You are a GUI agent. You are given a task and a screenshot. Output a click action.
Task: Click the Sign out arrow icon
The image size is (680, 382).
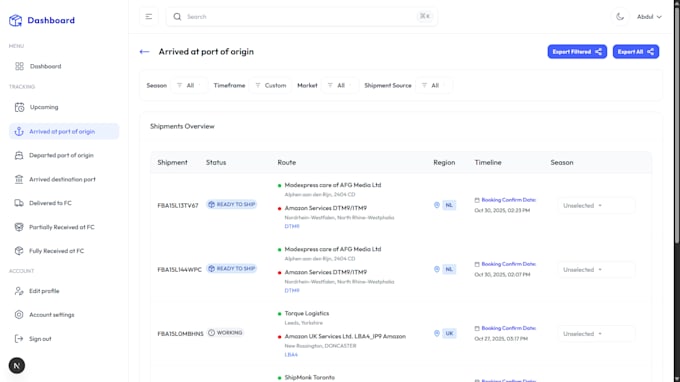coord(19,339)
